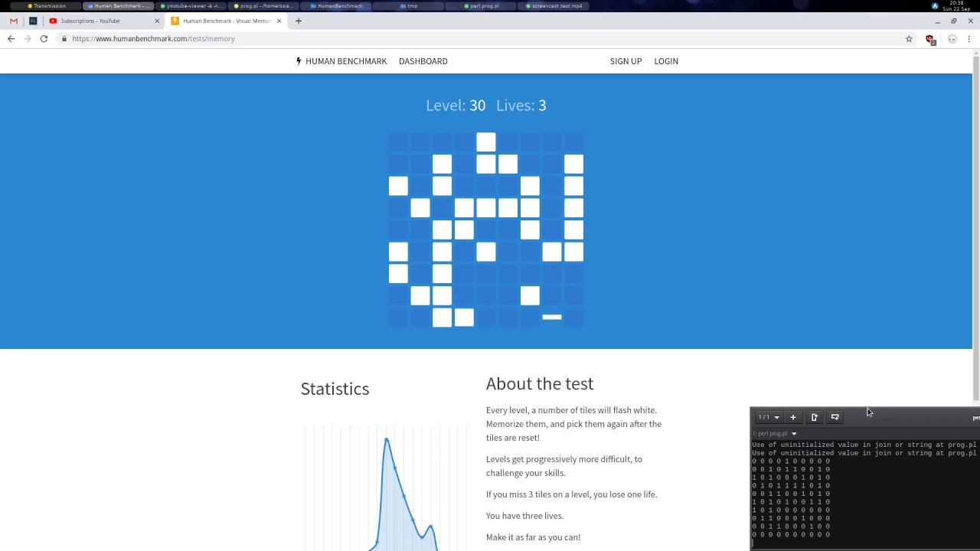This screenshot has height=551, width=980.
Task: Open HumanBenchmark folder taskbar entry
Action: click(336, 6)
